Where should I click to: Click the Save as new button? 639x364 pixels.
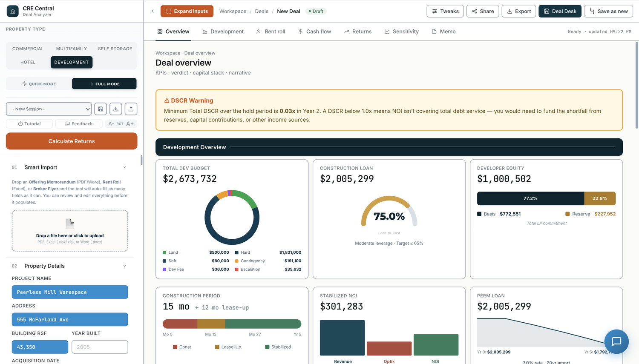coord(608,11)
